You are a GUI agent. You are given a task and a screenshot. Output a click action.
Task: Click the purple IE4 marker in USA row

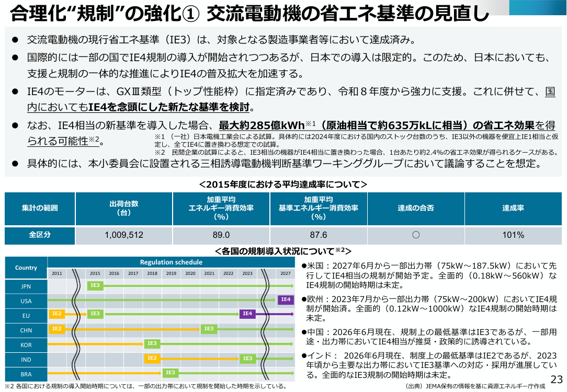point(286,299)
